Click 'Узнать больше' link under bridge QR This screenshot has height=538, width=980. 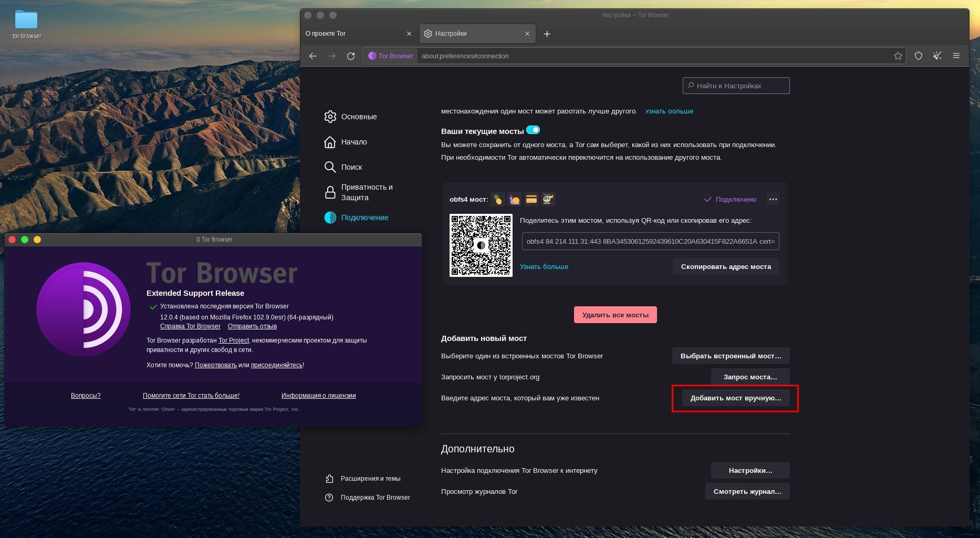[x=544, y=267]
